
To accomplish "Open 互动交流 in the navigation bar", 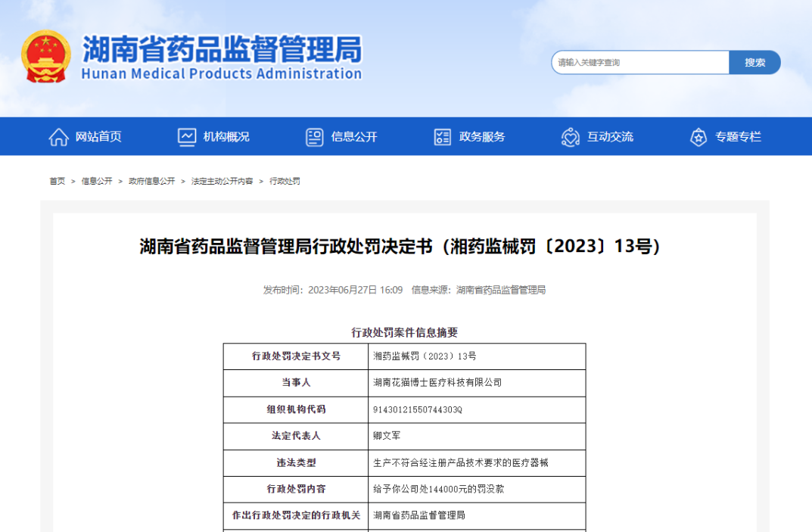I will point(610,137).
